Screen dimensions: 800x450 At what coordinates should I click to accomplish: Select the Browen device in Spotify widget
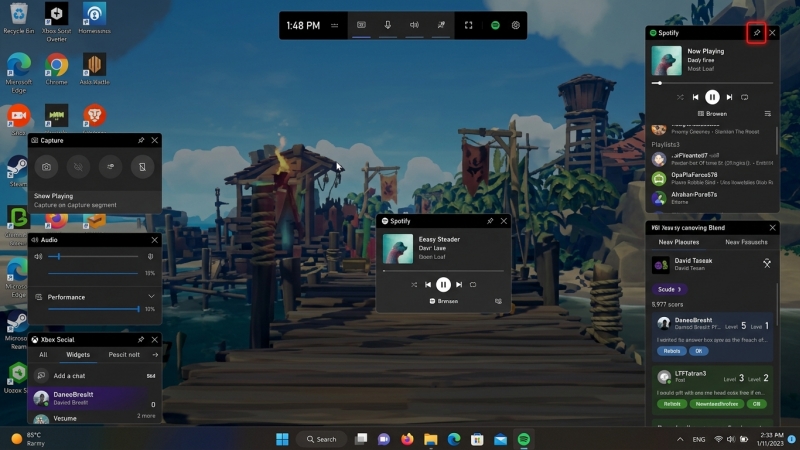pos(712,114)
